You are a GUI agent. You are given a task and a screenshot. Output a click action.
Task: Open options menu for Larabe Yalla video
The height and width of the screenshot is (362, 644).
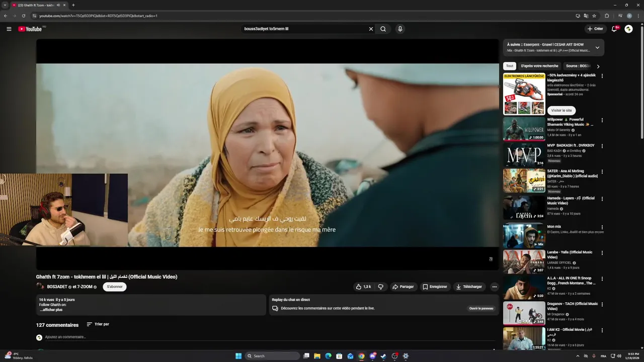(x=602, y=253)
